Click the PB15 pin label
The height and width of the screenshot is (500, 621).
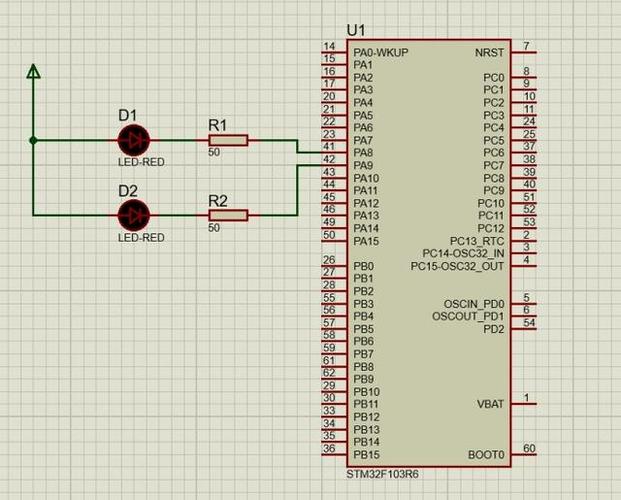click(x=366, y=455)
